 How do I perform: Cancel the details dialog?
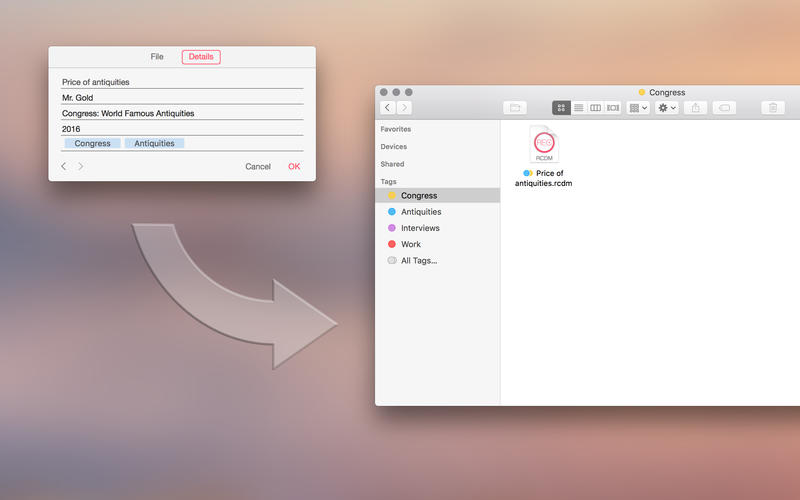click(x=258, y=166)
